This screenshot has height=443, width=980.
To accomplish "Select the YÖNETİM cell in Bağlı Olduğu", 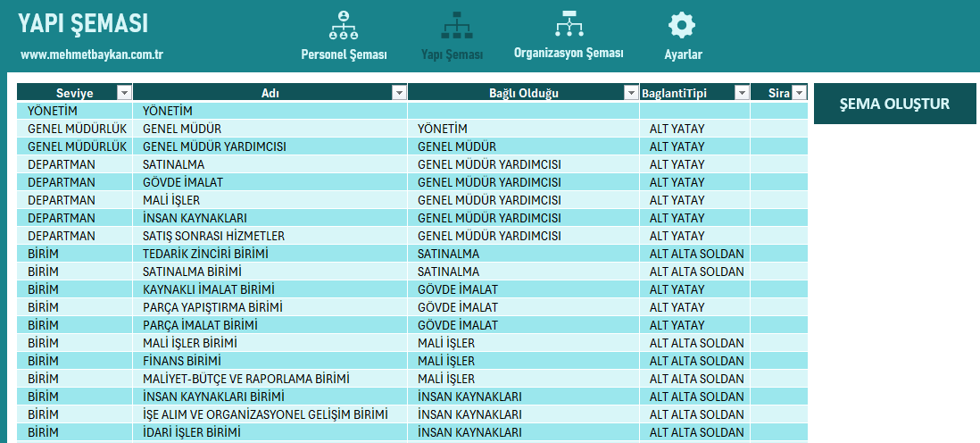I will click(x=523, y=129).
